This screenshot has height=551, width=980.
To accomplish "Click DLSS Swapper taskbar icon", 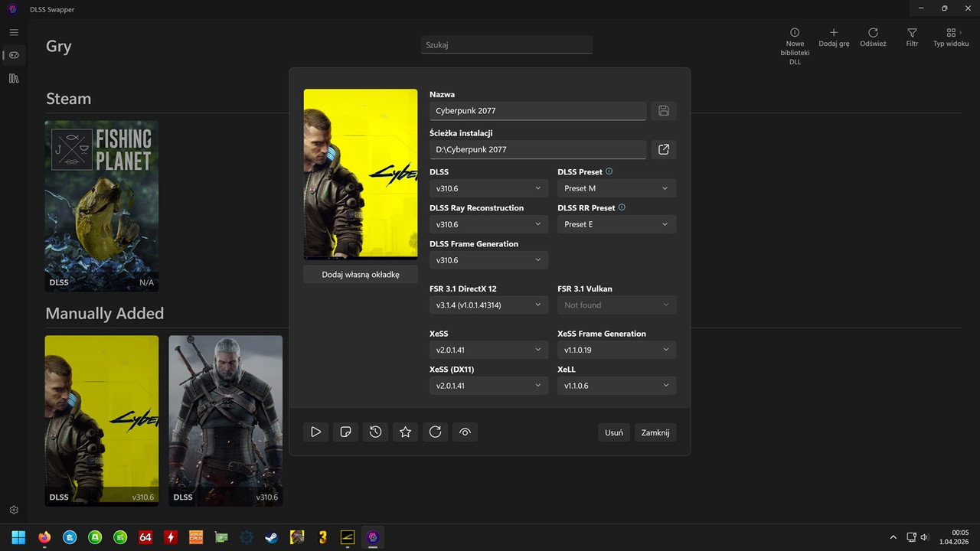I will pos(373,537).
